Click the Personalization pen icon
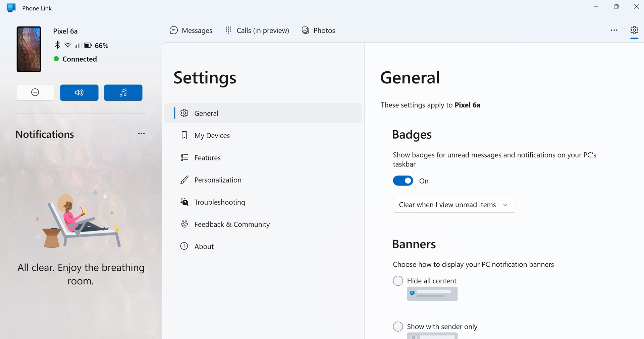 [184, 180]
